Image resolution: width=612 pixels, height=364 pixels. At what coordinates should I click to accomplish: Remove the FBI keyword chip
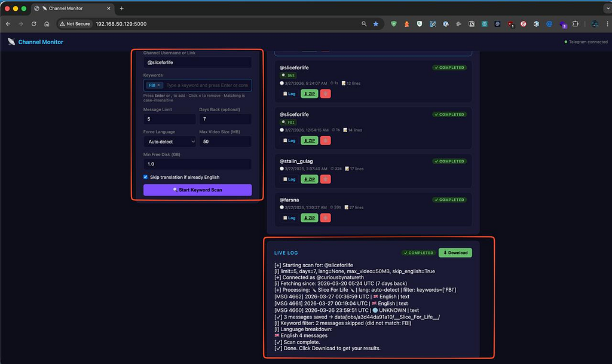tap(158, 85)
